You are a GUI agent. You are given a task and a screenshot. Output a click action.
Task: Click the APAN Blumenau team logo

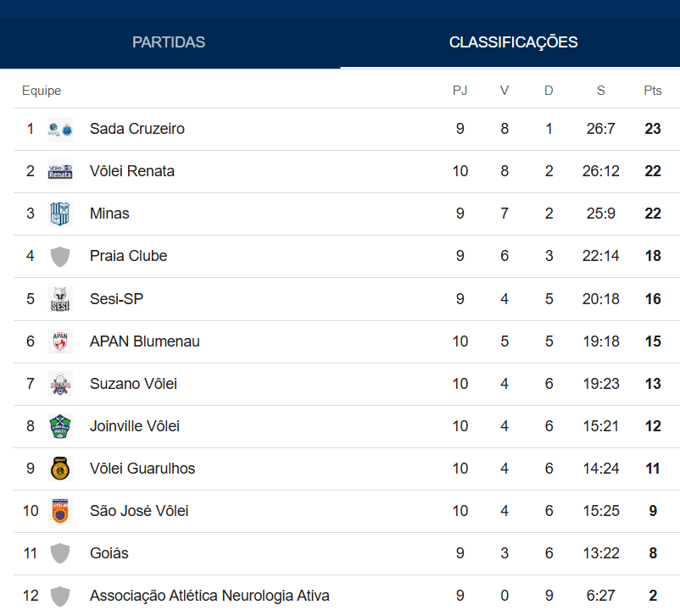pyautogui.click(x=60, y=341)
